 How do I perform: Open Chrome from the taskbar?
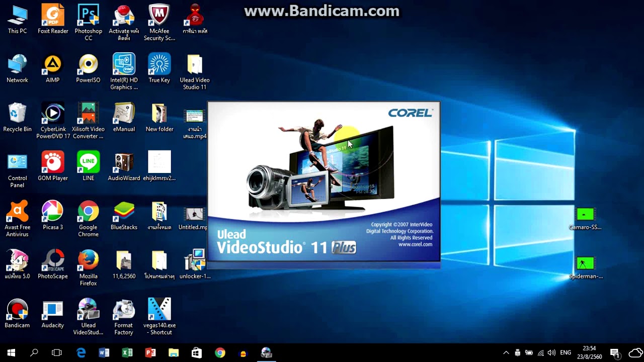(220, 353)
